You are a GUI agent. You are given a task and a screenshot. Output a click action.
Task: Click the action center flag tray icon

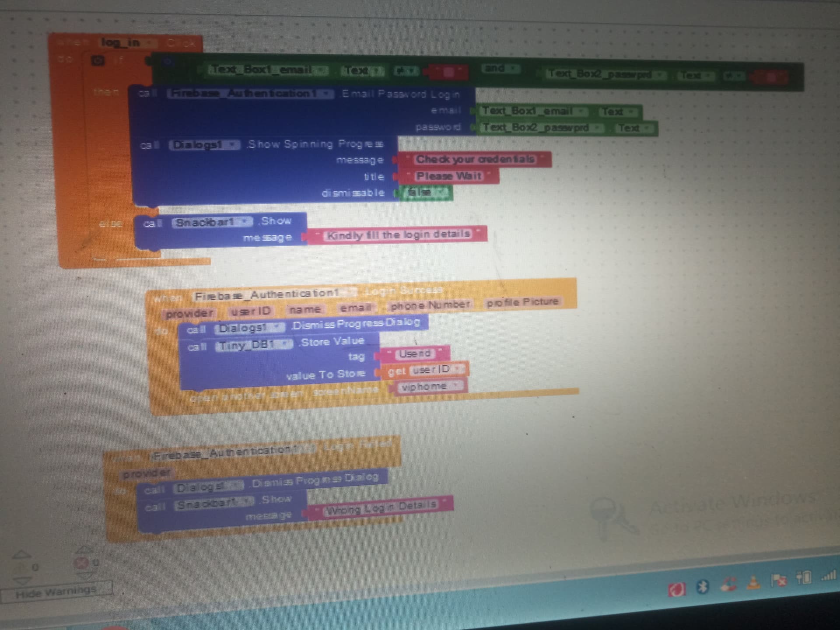778,580
